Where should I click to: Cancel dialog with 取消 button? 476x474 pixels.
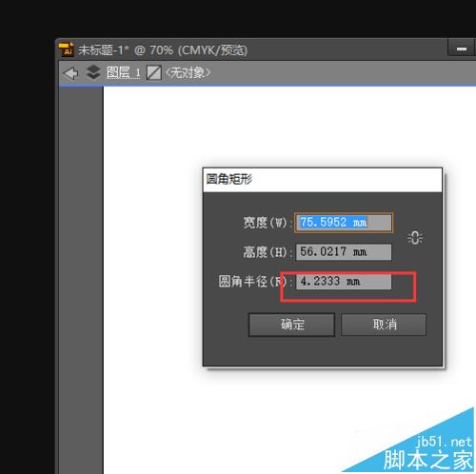(x=384, y=325)
